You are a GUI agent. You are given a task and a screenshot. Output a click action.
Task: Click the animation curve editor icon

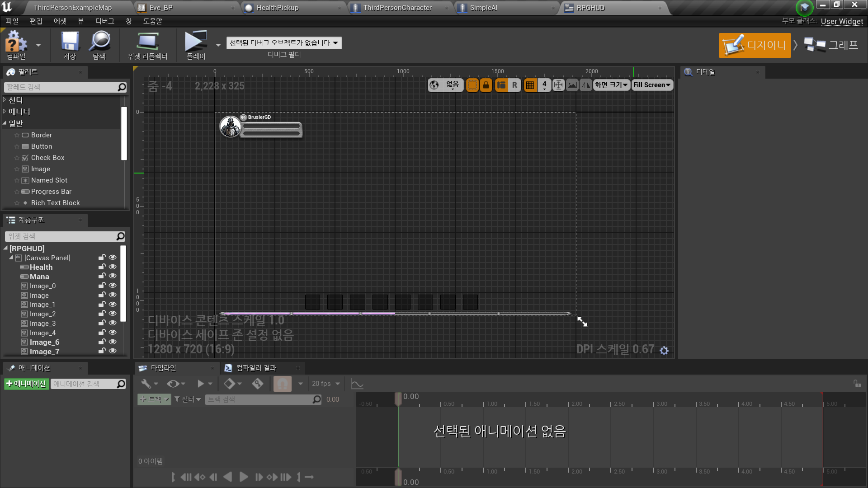[x=357, y=384]
